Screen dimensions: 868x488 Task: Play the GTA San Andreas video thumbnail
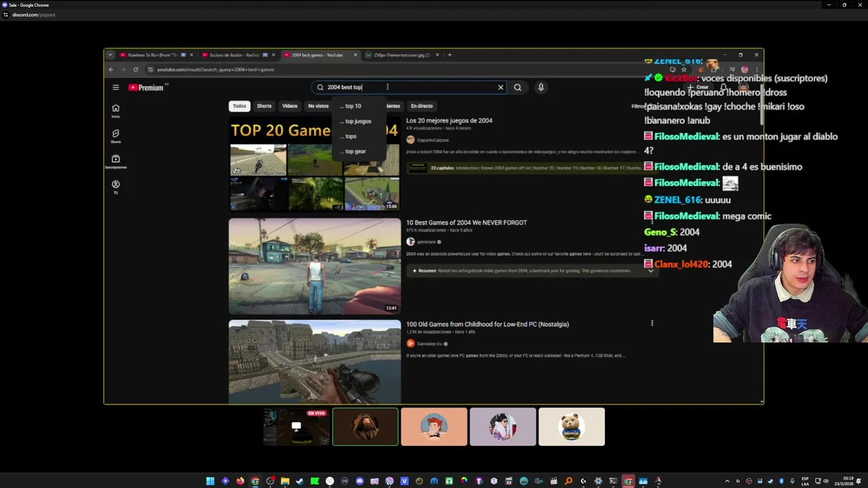(x=315, y=266)
